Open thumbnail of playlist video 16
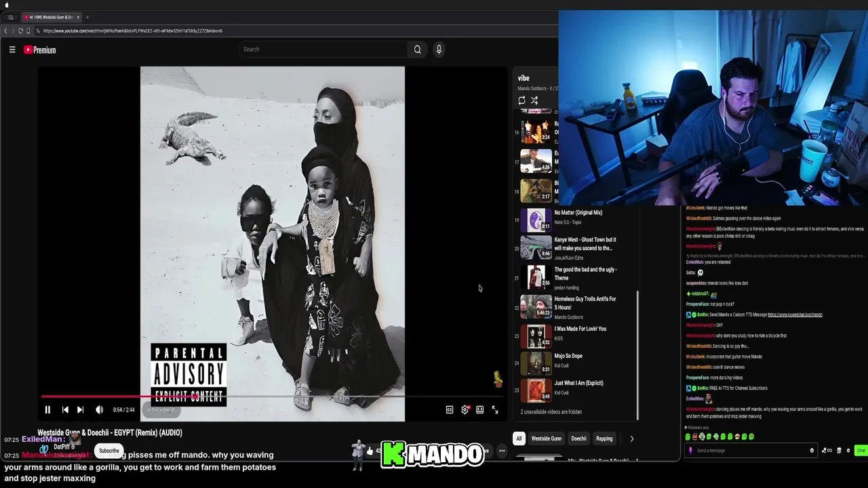868x488 pixels. 536,131
